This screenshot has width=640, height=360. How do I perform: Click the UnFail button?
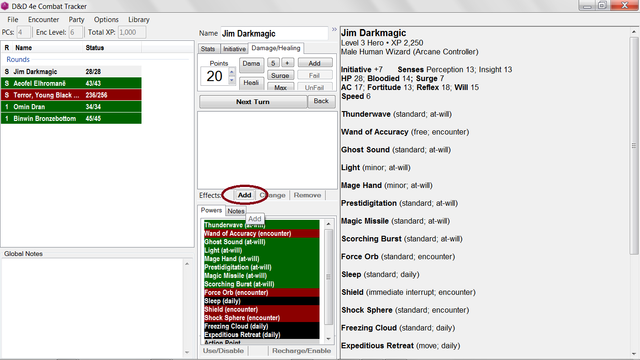coord(314,87)
